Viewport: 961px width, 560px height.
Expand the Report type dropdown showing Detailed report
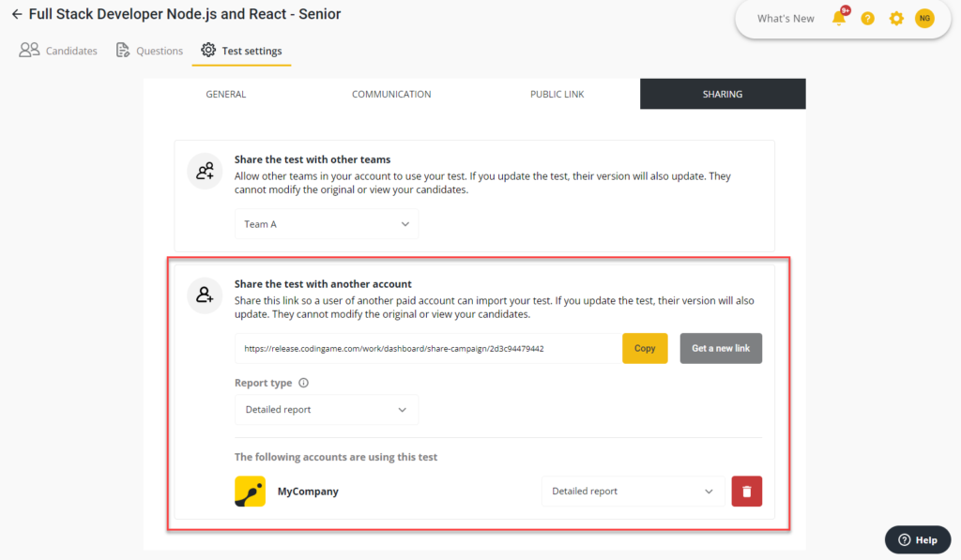point(326,409)
